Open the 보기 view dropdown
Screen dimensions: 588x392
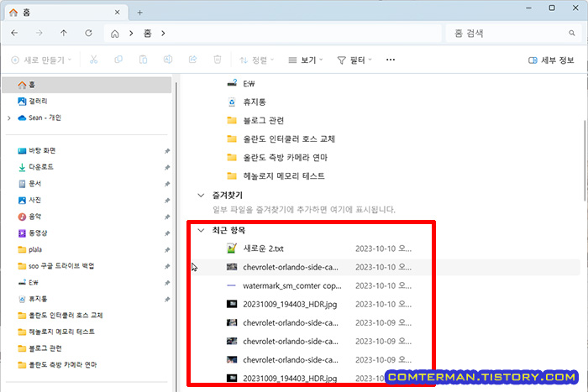click(x=306, y=60)
